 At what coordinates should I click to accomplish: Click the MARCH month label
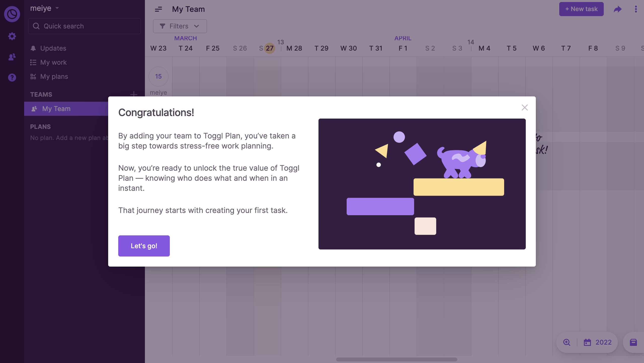click(186, 38)
